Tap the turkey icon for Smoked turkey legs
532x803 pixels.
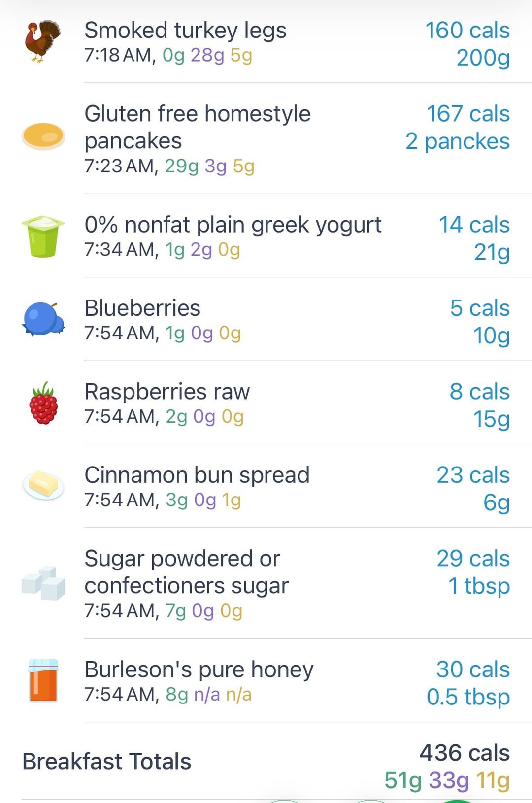(43, 41)
